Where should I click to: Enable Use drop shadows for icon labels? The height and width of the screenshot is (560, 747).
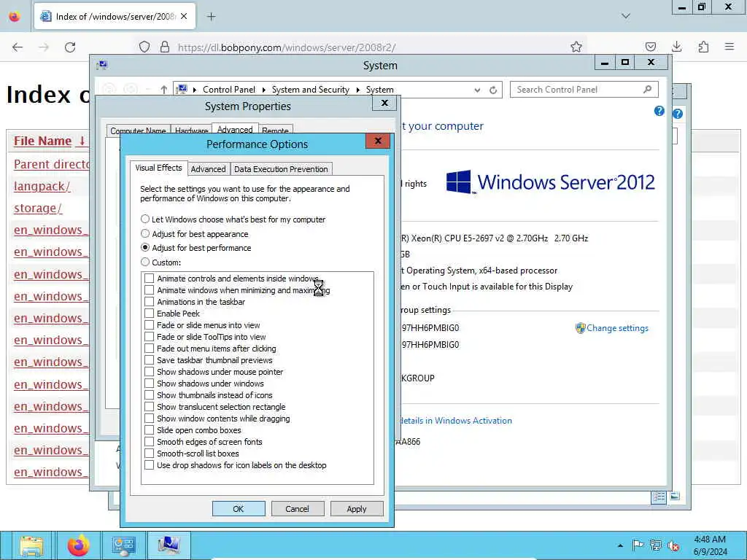click(x=149, y=464)
